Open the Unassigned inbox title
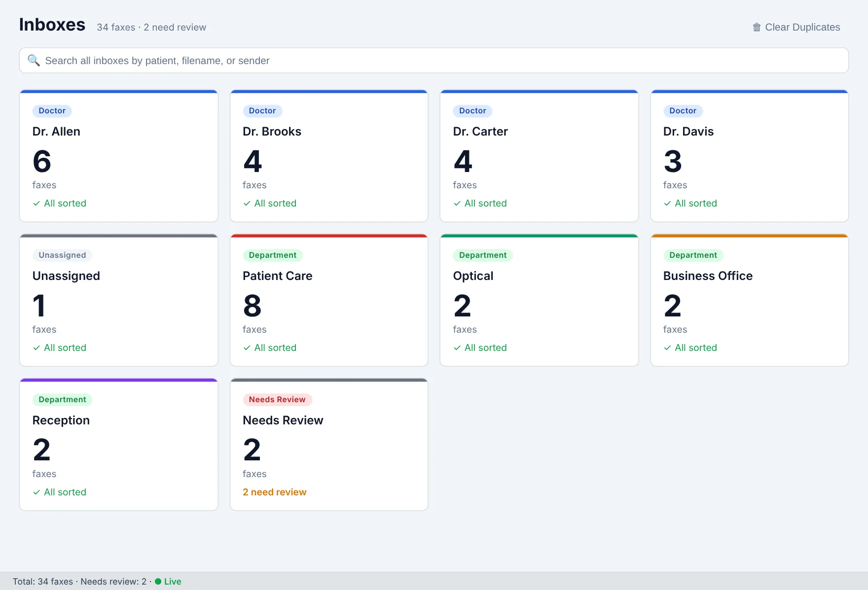Viewport: 868px width, 590px height. click(x=66, y=276)
